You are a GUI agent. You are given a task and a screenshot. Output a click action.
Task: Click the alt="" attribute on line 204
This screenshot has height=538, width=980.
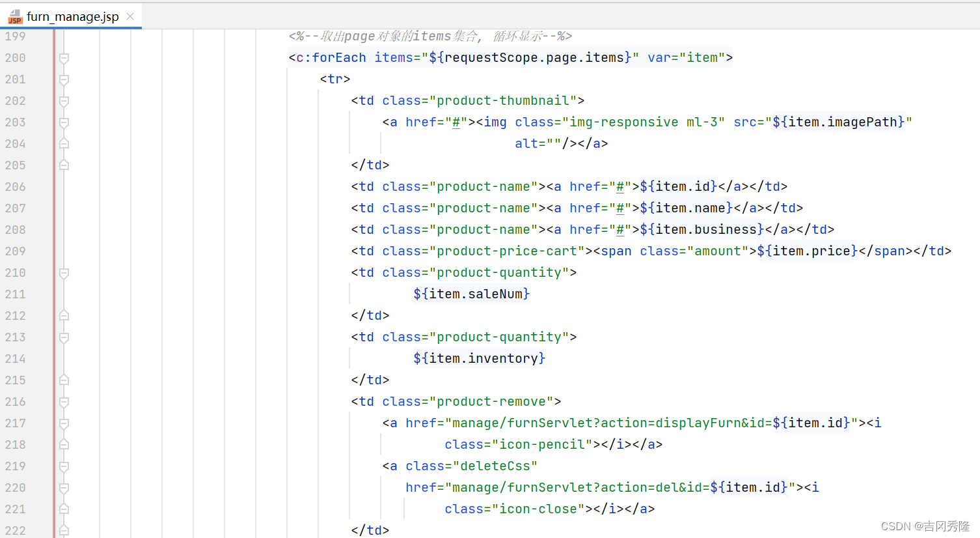(x=538, y=144)
